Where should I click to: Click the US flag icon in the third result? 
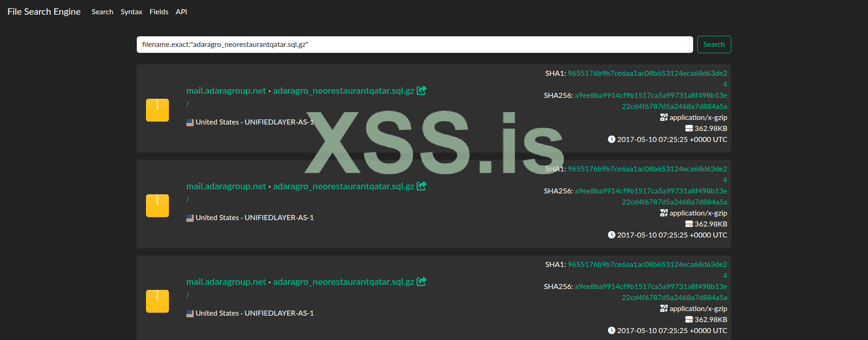(190, 314)
